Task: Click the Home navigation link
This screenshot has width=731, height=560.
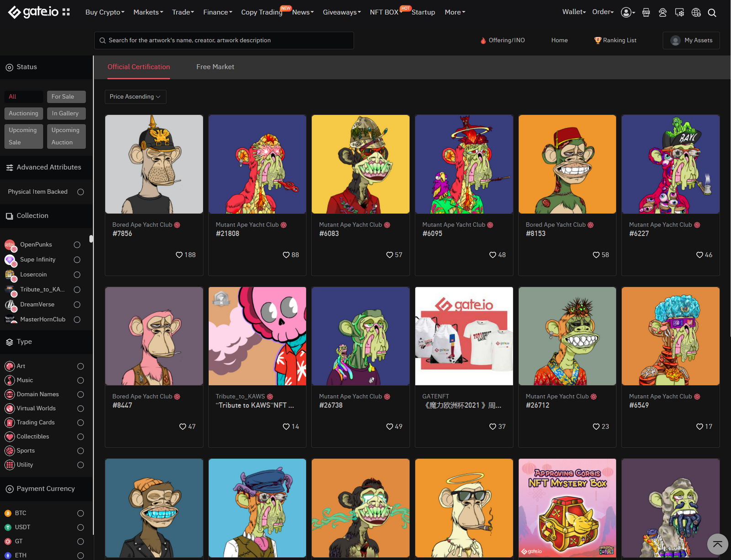Action: [x=559, y=41]
